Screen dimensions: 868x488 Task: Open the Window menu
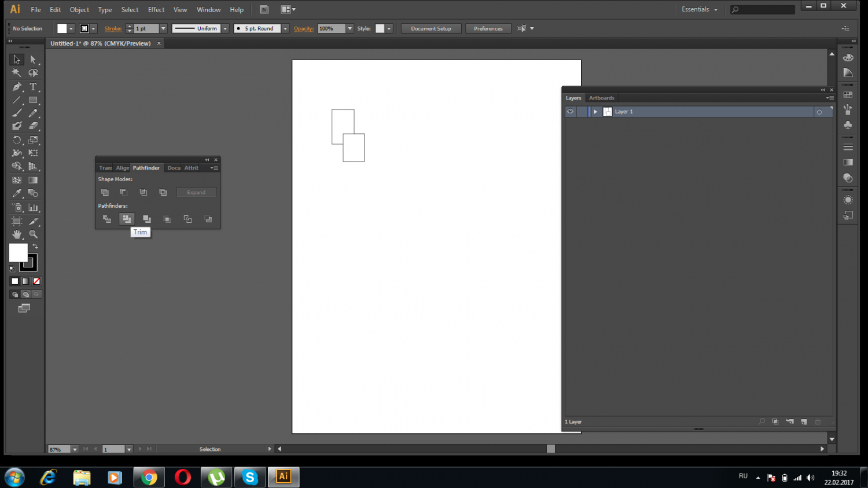[x=208, y=10]
